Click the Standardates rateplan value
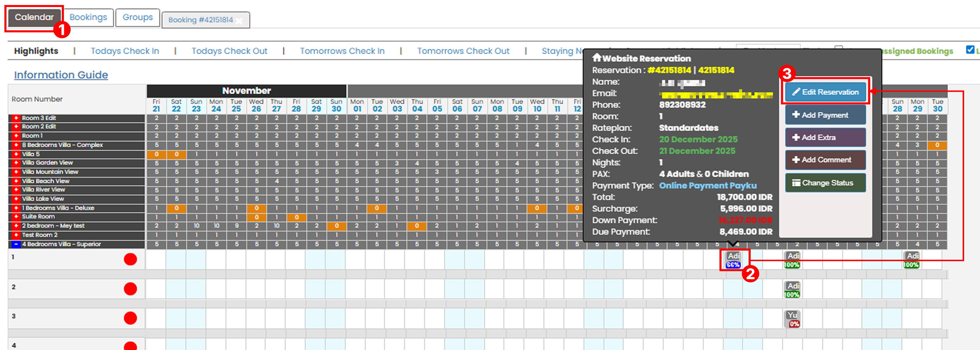Image resolution: width=980 pixels, height=350 pixels. tap(689, 128)
